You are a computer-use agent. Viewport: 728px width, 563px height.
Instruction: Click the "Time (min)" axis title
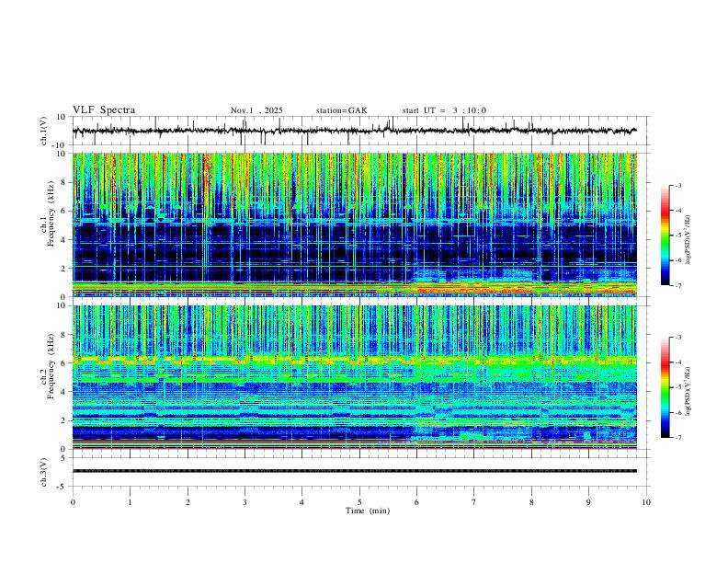(368, 511)
